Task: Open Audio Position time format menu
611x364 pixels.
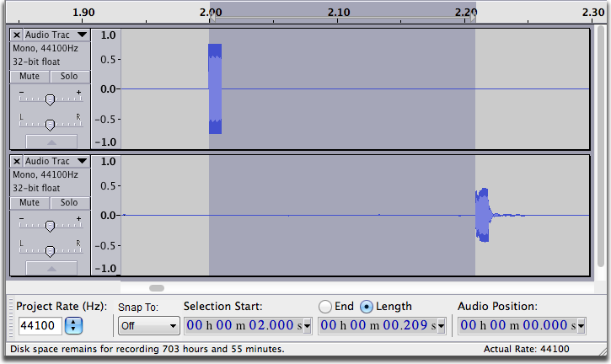Action: pos(580,325)
